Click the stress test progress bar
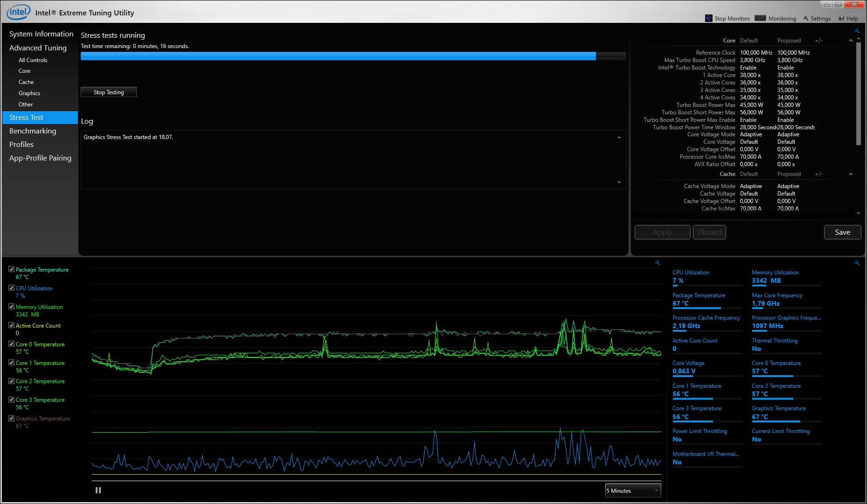 tap(353, 56)
